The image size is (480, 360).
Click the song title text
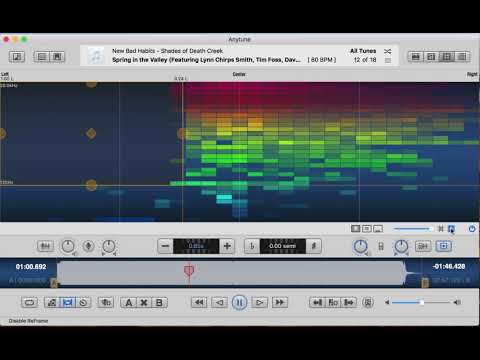point(206,60)
